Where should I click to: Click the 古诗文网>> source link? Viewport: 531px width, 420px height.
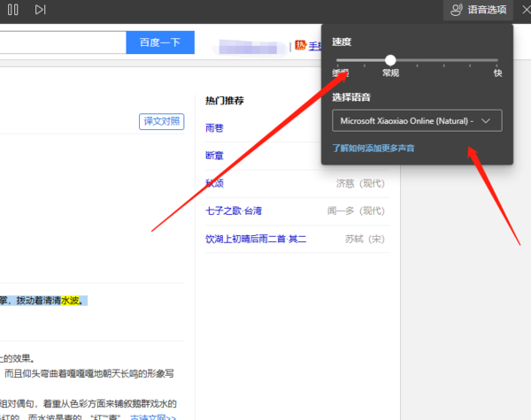click(153, 416)
